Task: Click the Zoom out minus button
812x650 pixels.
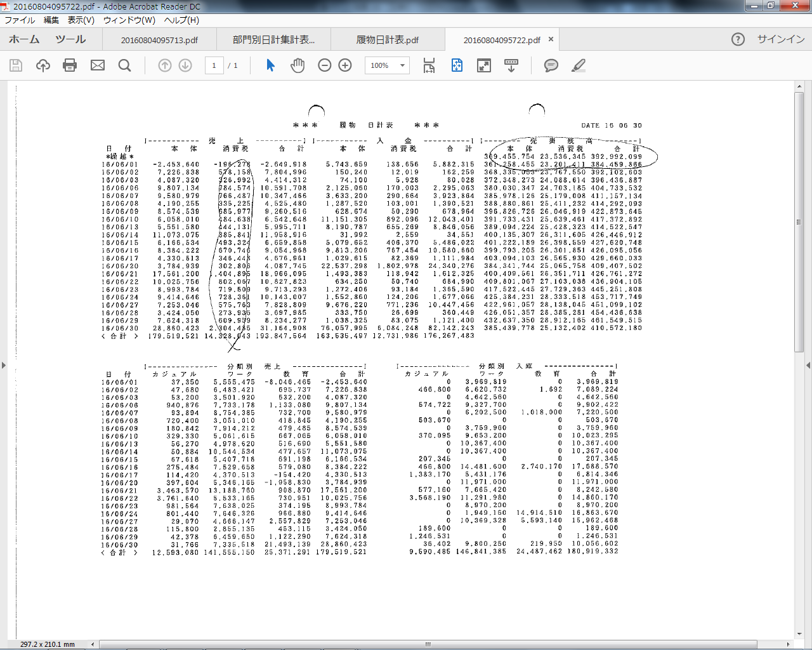Action: pyautogui.click(x=325, y=65)
